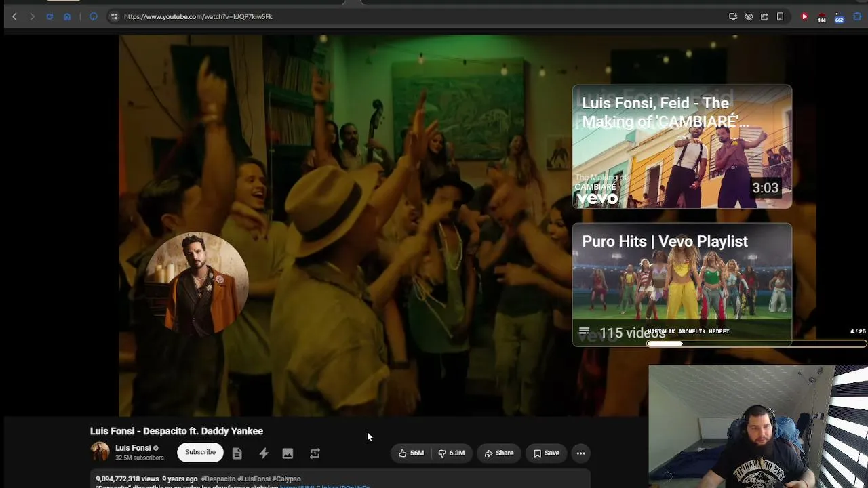Click the YouTube URL address field

point(198,16)
